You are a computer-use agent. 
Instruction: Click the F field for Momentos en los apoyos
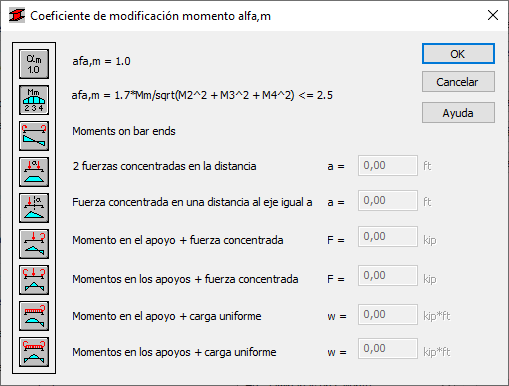coord(388,276)
